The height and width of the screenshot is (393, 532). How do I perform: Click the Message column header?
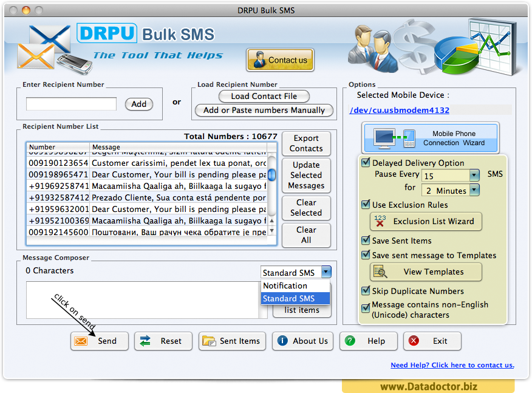point(179,147)
